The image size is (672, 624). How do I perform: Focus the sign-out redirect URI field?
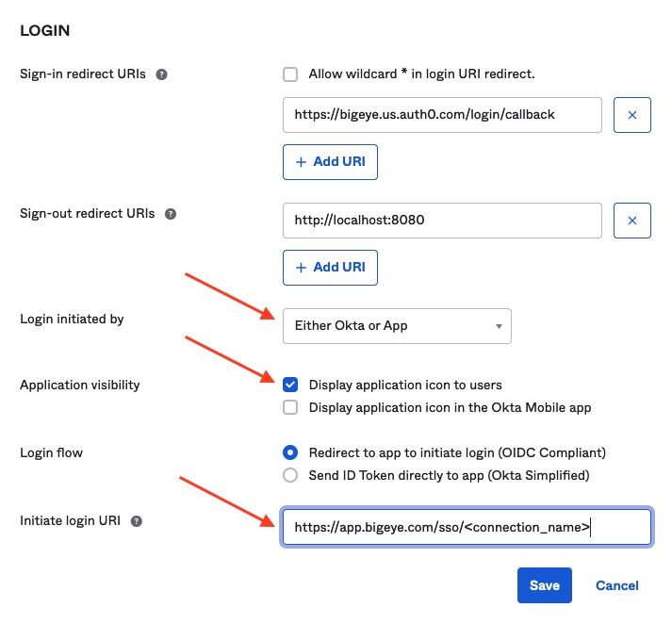point(442,221)
